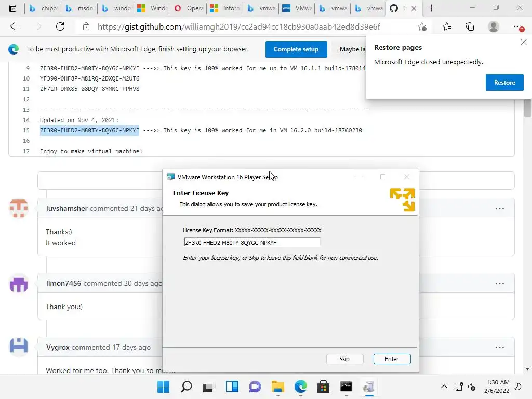The image size is (532, 399).
Task: Click the site lock icon in address bar
Action: point(86,26)
